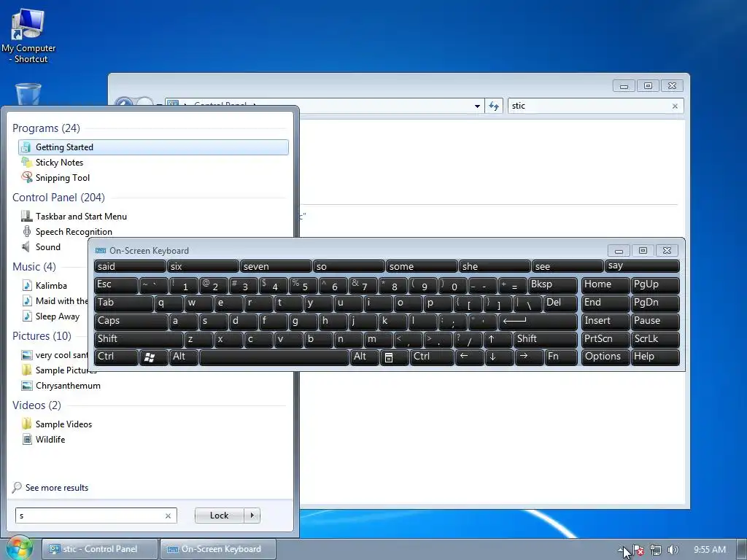Open Sound control panel item
Viewport: 747px width, 560px height.
[x=47, y=246]
